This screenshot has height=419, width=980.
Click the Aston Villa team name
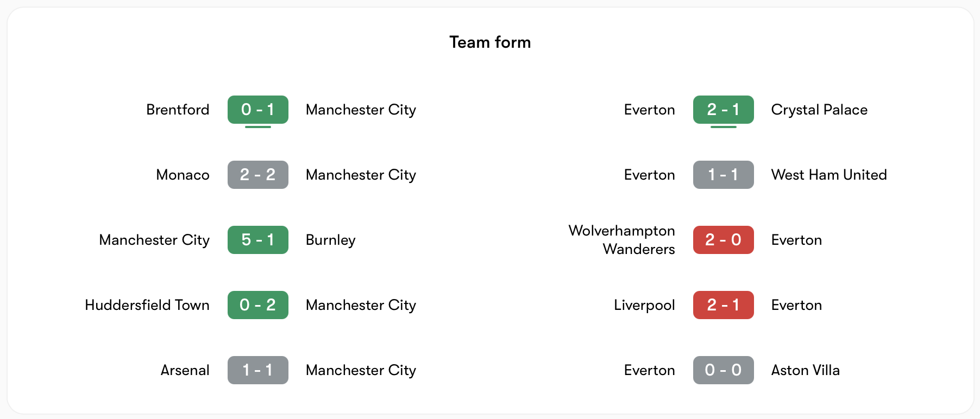point(805,370)
